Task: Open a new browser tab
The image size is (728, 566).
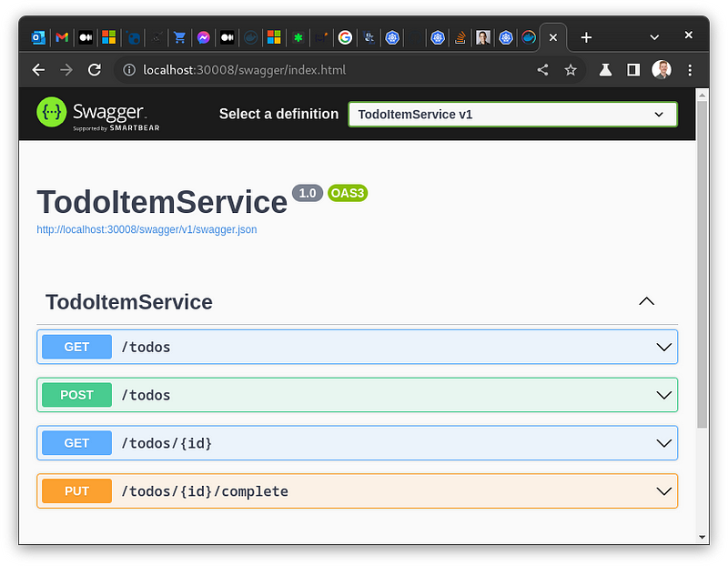Action: tap(586, 37)
